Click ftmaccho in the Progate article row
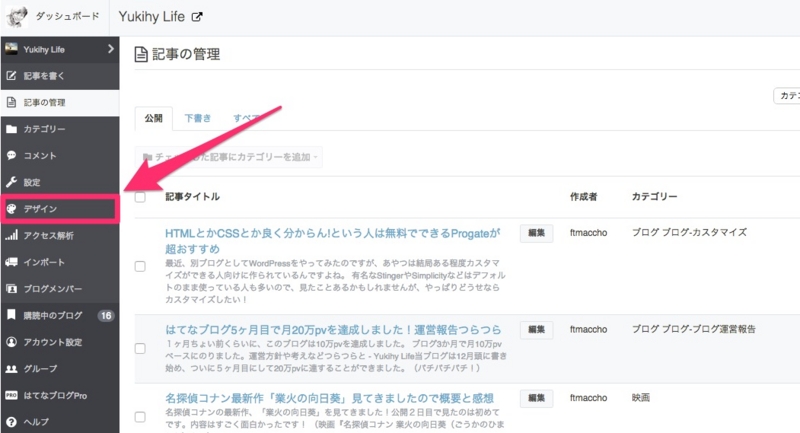The width and height of the screenshot is (800, 433). pos(588,233)
